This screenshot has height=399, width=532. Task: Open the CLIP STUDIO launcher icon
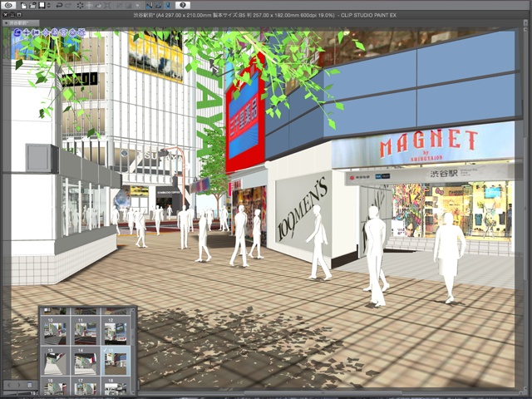8,5
